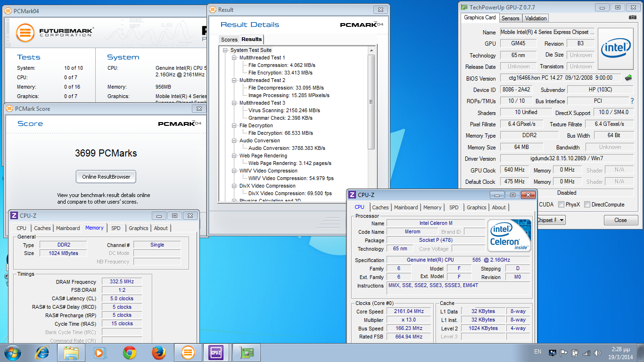Click the Close button in GPU-Z

click(620, 220)
